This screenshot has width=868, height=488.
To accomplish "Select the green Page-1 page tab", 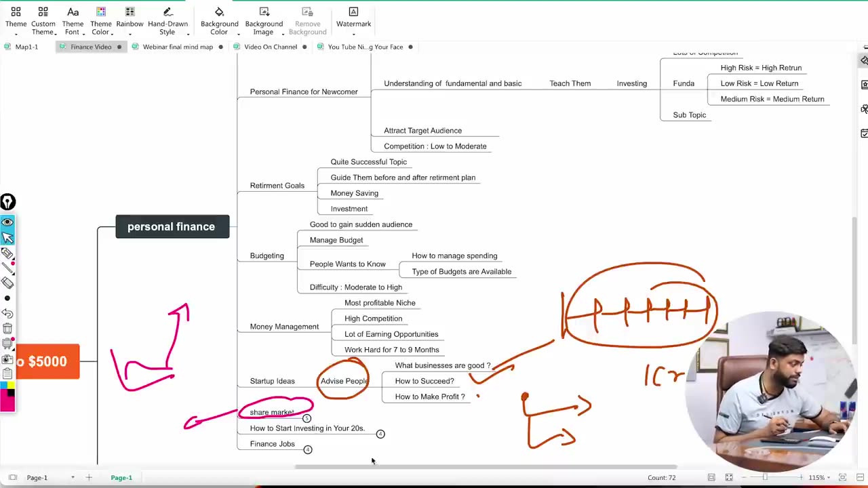I will pos(121,478).
